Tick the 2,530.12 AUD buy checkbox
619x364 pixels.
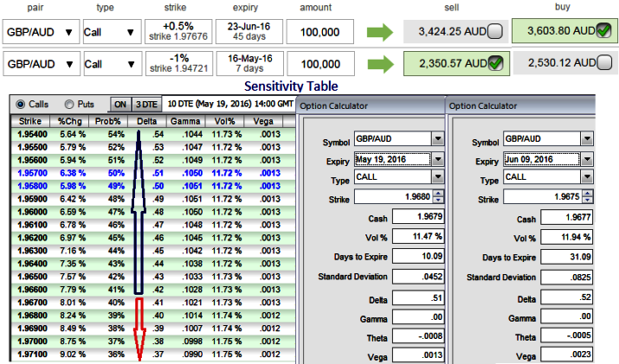(x=603, y=63)
